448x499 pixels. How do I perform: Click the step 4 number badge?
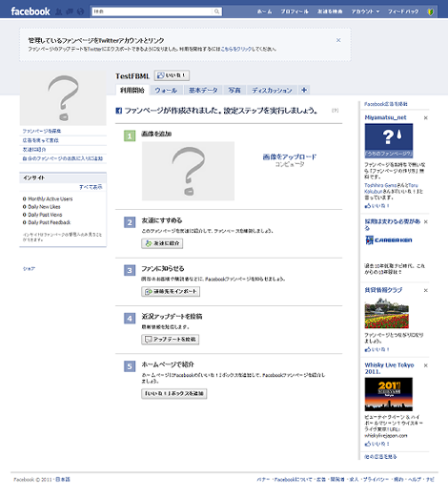click(x=130, y=319)
